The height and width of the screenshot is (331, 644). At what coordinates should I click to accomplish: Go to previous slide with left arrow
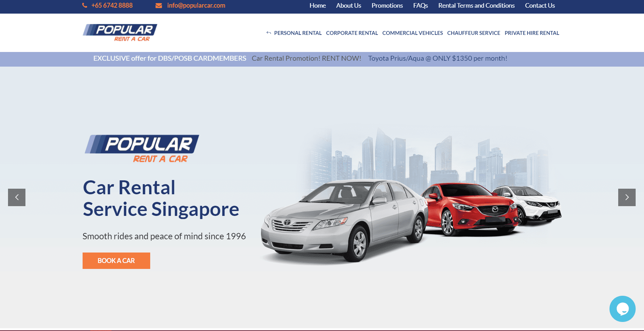[17, 197]
